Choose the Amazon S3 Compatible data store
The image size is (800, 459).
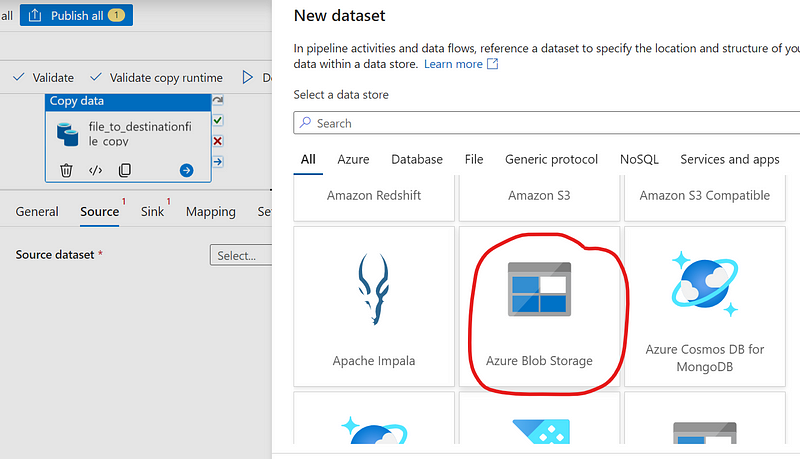point(705,198)
